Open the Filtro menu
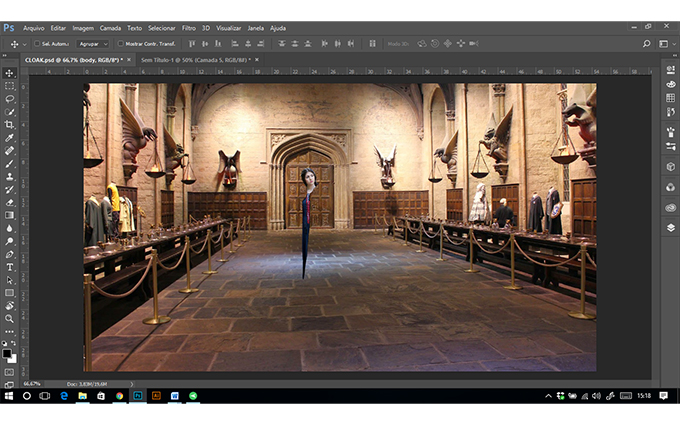The width and height of the screenshot is (680, 425). tap(189, 28)
